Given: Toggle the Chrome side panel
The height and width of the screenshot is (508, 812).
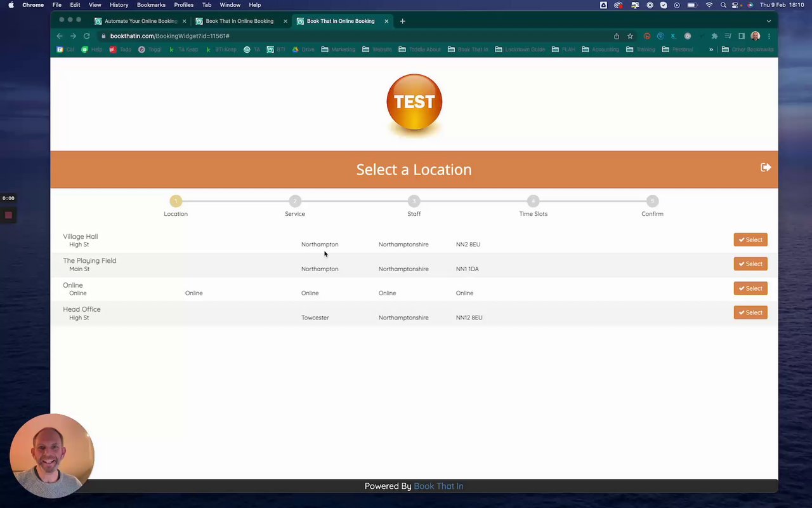Looking at the screenshot, I should tap(742, 36).
